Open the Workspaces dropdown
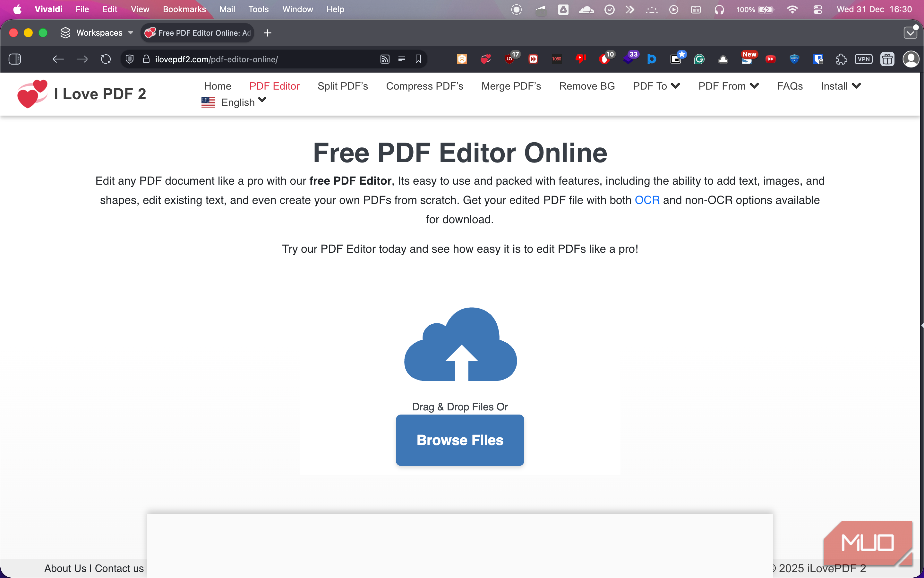 (x=97, y=33)
